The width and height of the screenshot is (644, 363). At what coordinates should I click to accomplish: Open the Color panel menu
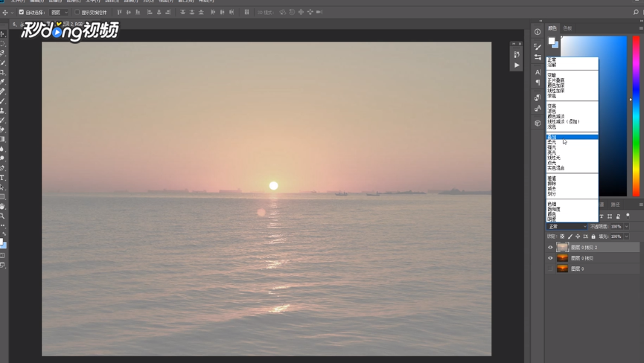[x=641, y=28]
